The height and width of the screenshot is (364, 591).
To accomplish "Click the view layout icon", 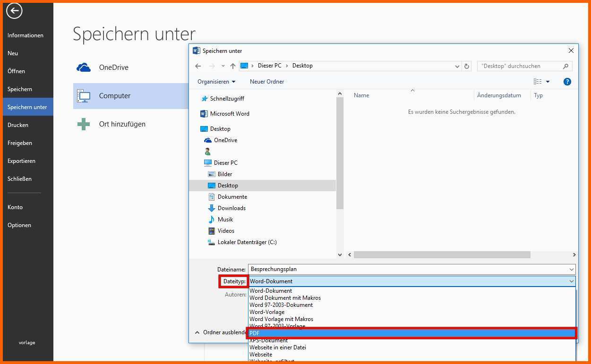I will pyautogui.click(x=538, y=82).
